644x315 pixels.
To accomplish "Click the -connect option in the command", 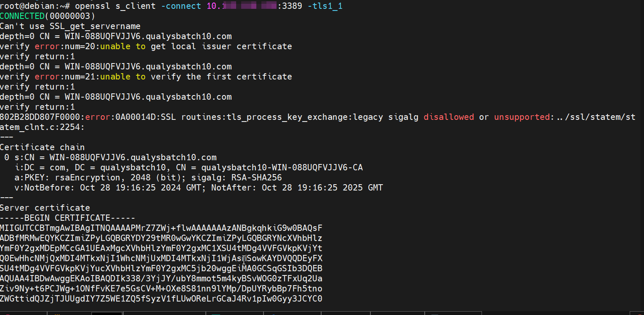I will (x=181, y=6).
